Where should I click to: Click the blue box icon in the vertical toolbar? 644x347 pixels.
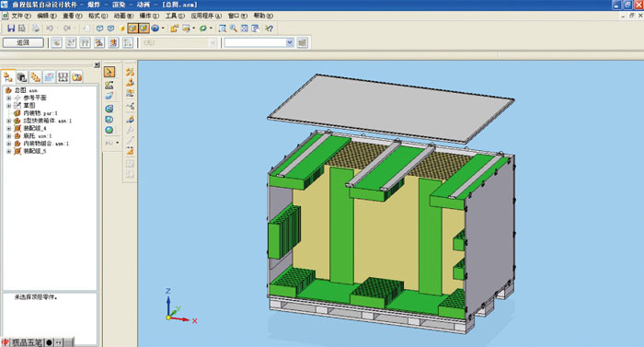tap(109, 96)
